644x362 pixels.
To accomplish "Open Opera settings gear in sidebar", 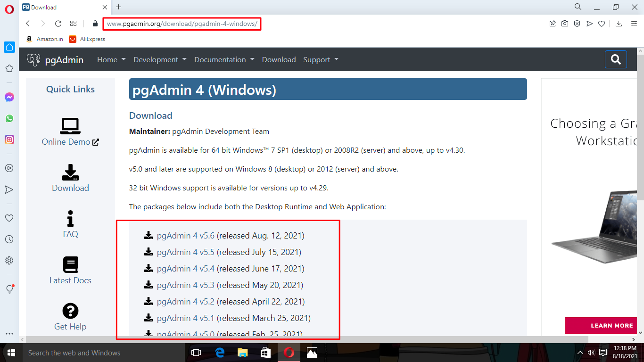I will click(9, 260).
